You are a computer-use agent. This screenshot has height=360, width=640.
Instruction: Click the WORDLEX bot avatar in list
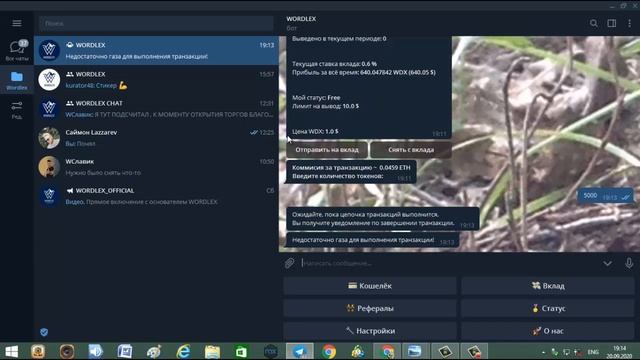49,51
